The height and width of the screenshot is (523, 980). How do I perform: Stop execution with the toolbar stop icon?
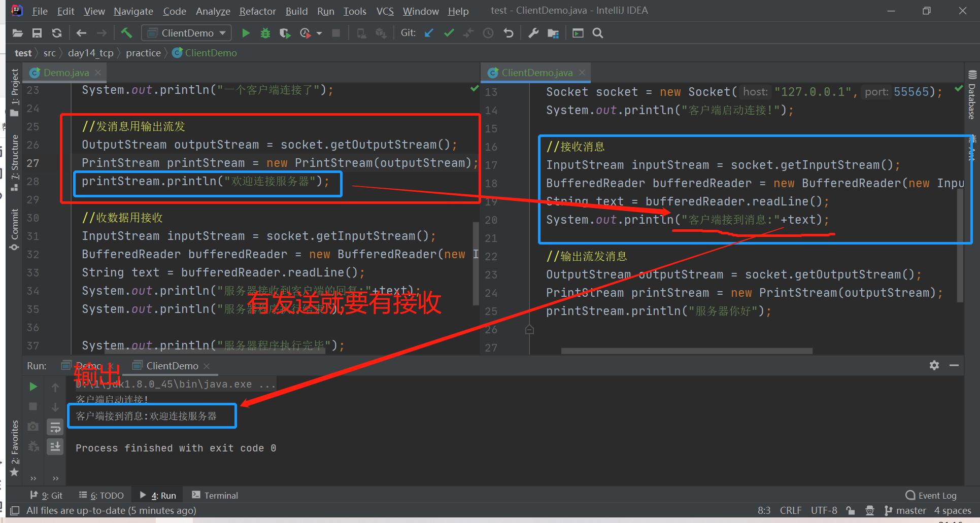(335, 33)
